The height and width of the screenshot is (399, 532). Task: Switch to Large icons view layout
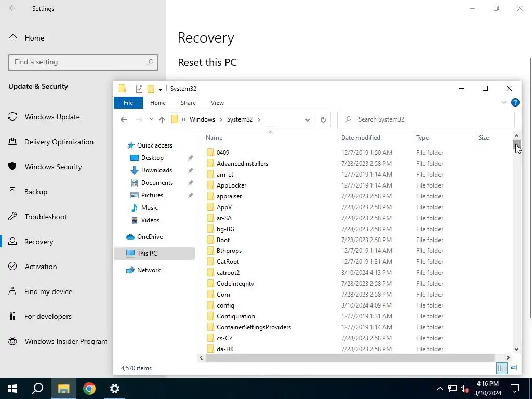513,368
